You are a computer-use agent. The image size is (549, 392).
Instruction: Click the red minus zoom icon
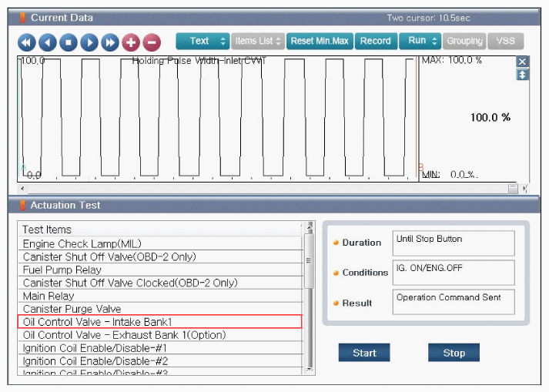(x=152, y=42)
